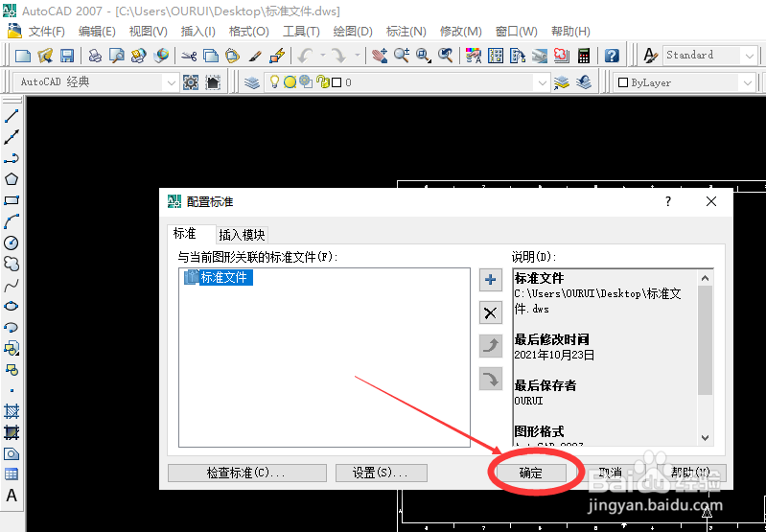Click the Plot printer icon
The height and width of the screenshot is (532, 766).
(95, 56)
